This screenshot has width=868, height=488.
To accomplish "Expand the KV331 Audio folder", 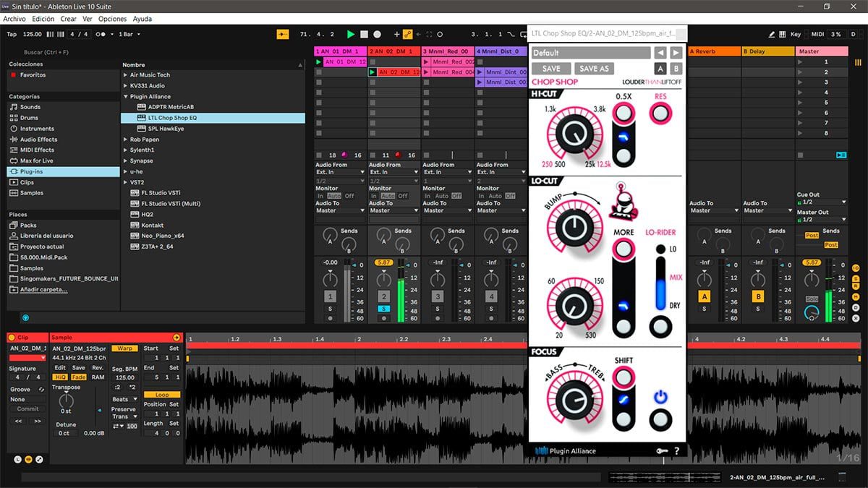I will (x=126, y=85).
